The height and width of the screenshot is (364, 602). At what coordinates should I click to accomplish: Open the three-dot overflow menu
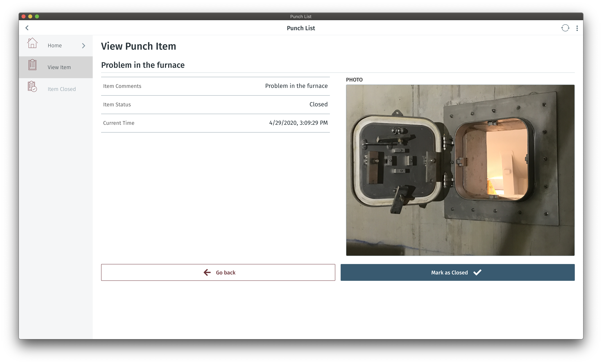point(577,28)
